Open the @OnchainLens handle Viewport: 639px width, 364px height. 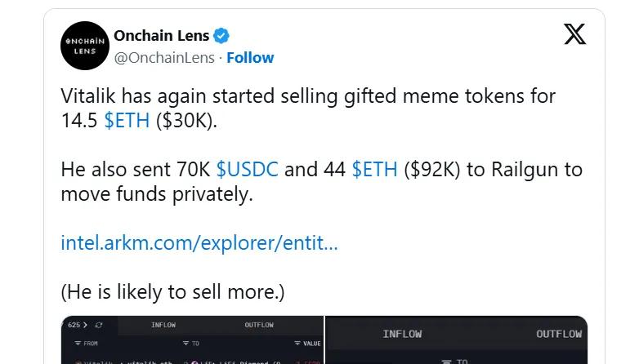164,58
